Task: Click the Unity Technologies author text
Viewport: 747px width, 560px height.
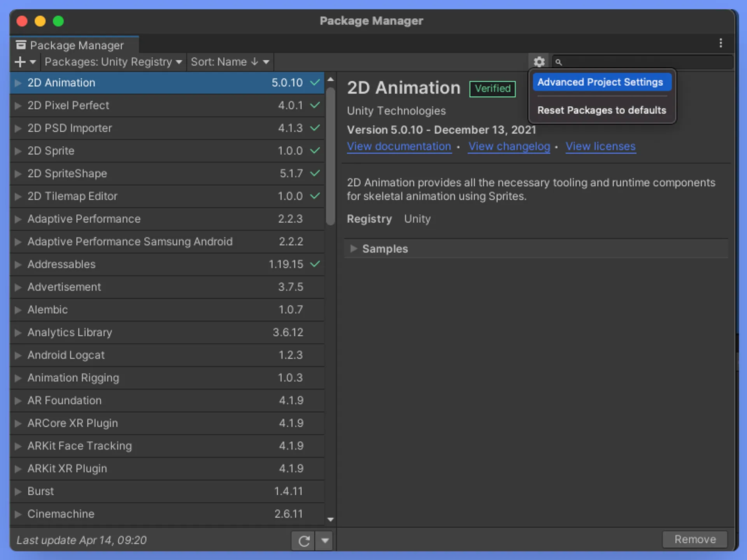Action: 396,111
